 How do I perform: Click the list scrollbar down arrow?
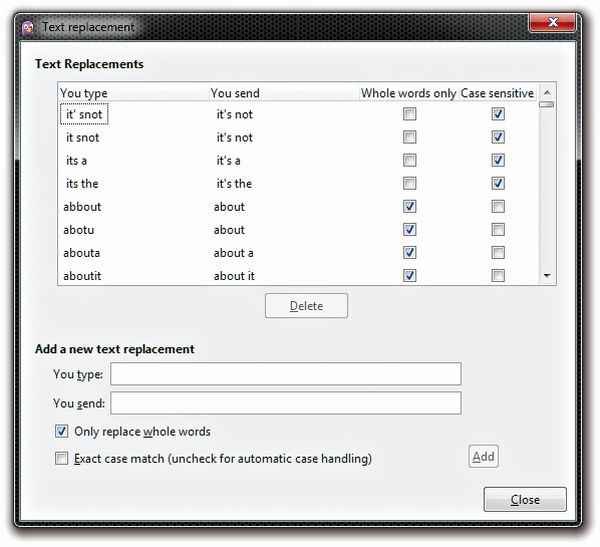547,275
